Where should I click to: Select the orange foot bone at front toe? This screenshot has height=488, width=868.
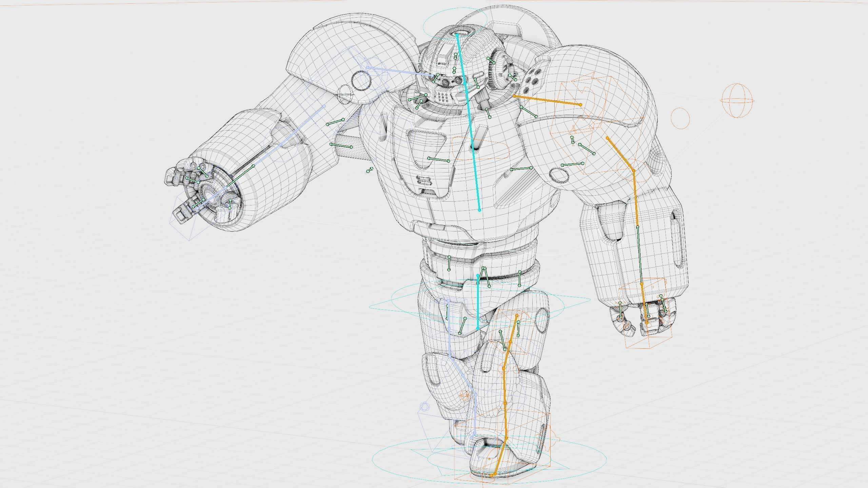tap(500, 456)
